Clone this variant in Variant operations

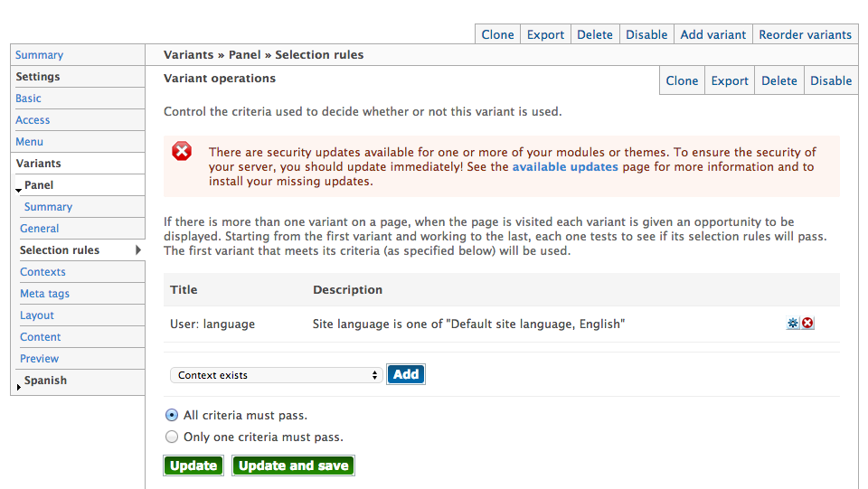coord(682,80)
